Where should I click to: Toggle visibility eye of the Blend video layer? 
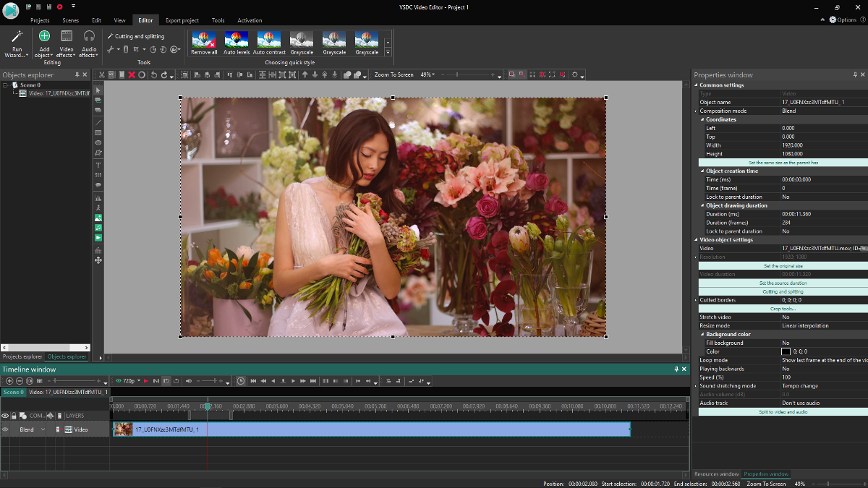click(5, 429)
